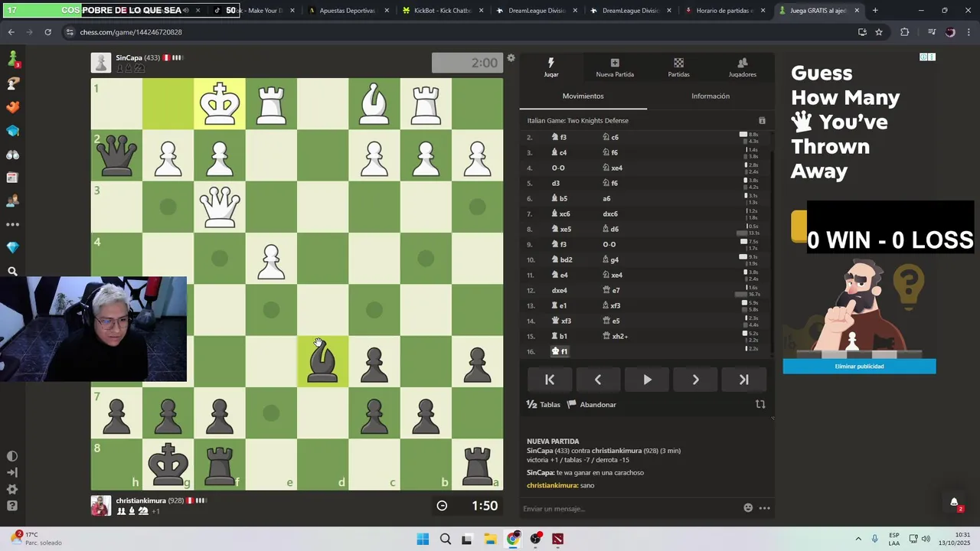Open the Social people icon in sidebar
The width and height of the screenshot is (980, 551).
tap(12, 201)
